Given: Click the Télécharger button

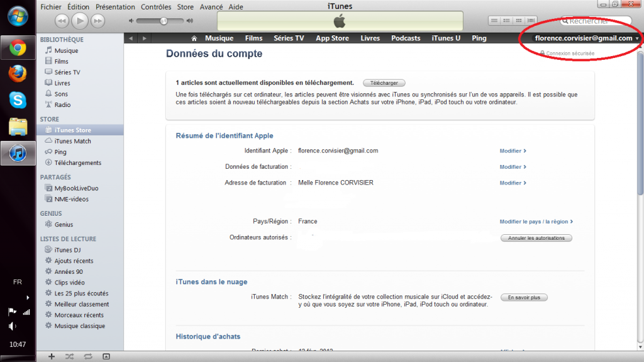Looking at the screenshot, I should pos(384,83).
